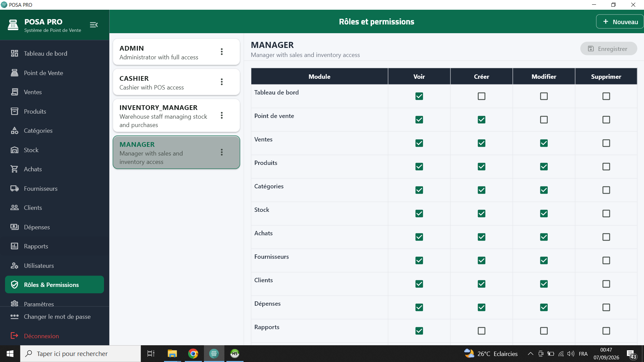The width and height of the screenshot is (644, 362).
Task: Collapse the sidebar with the menu toggle icon
Action: 94,25
